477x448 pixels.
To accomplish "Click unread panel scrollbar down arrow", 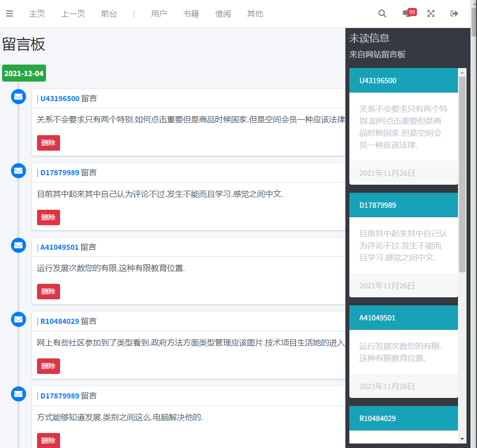I will click(x=462, y=439).
